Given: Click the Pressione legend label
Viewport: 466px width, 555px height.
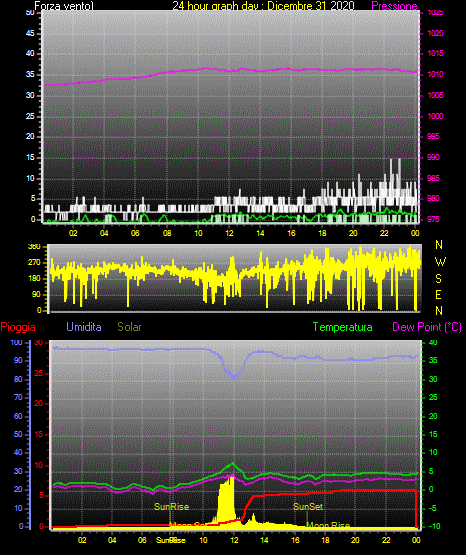Looking at the screenshot, I should click(x=394, y=6).
